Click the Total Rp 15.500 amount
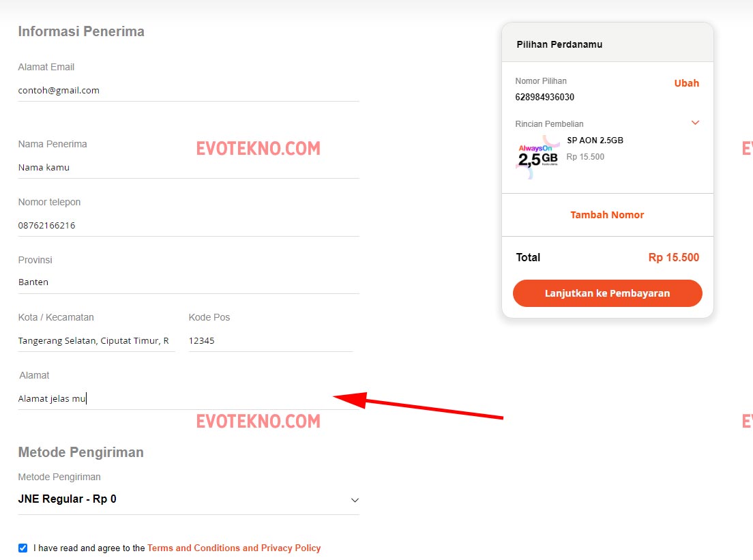The height and width of the screenshot is (560, 753). click(x=673, y=257)
